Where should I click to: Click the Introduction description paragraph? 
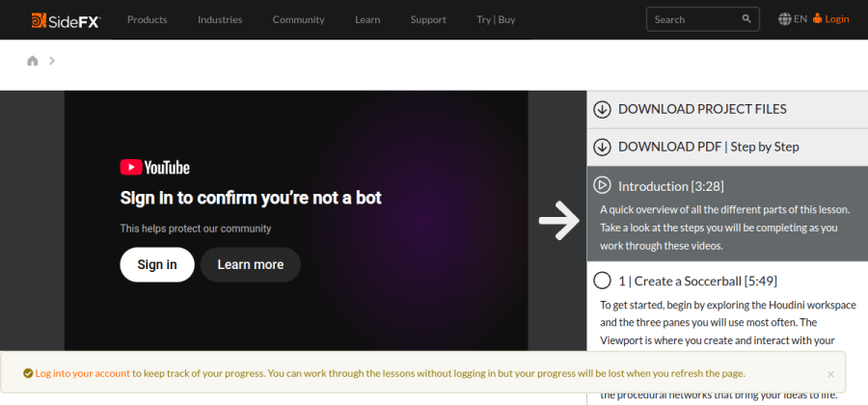click(x=724, y=228)
